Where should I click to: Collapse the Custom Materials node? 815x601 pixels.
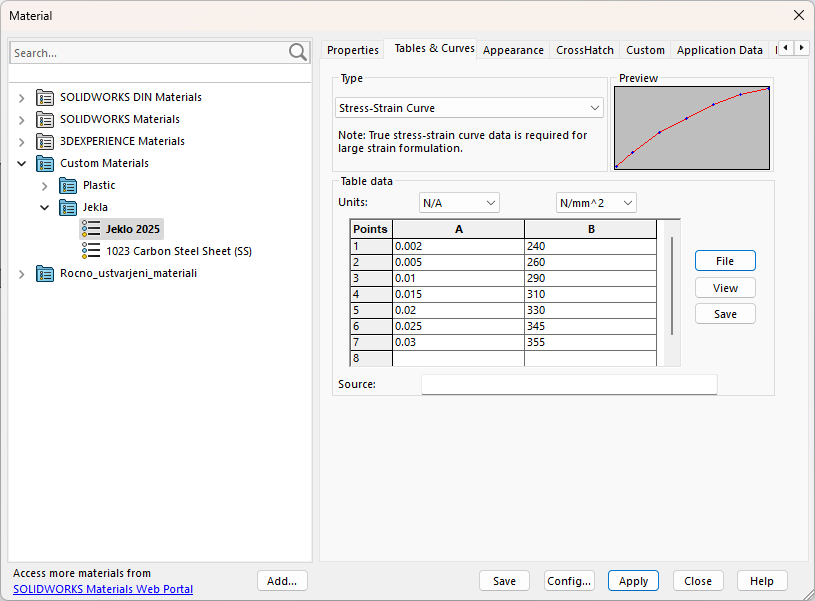point(21,163)
